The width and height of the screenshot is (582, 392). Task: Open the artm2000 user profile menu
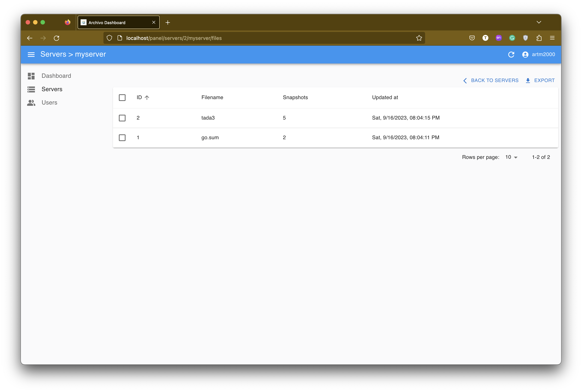click(x=539, y=55)
